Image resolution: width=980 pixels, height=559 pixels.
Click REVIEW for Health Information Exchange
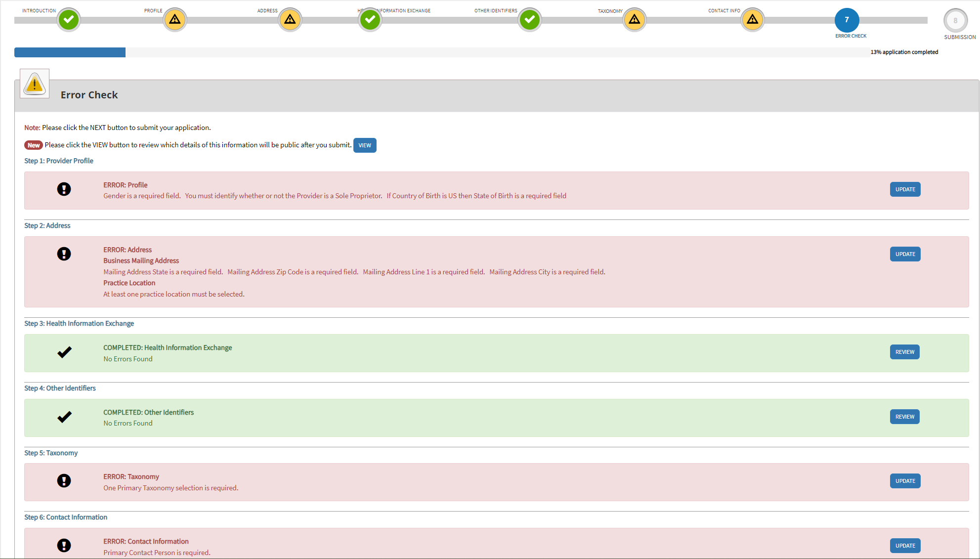point(904,352)
